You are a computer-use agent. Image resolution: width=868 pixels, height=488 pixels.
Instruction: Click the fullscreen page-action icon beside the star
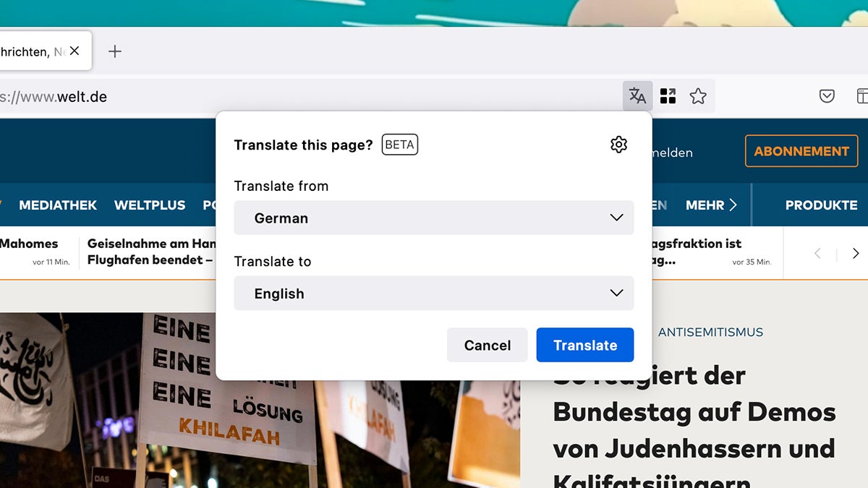click(668, 95)
